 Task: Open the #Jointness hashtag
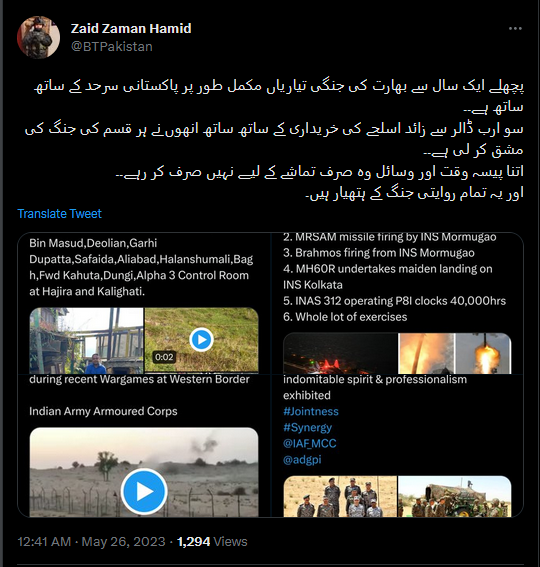coord(311,412)
